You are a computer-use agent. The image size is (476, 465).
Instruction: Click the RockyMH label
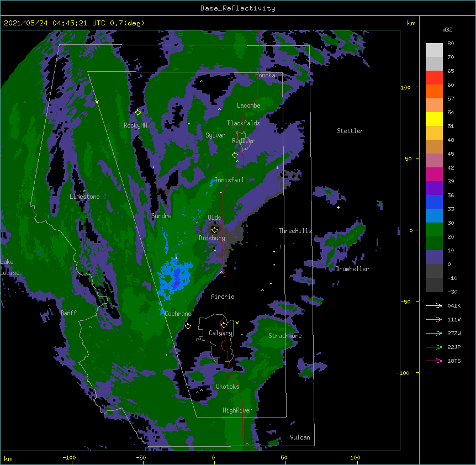(135, 125)
